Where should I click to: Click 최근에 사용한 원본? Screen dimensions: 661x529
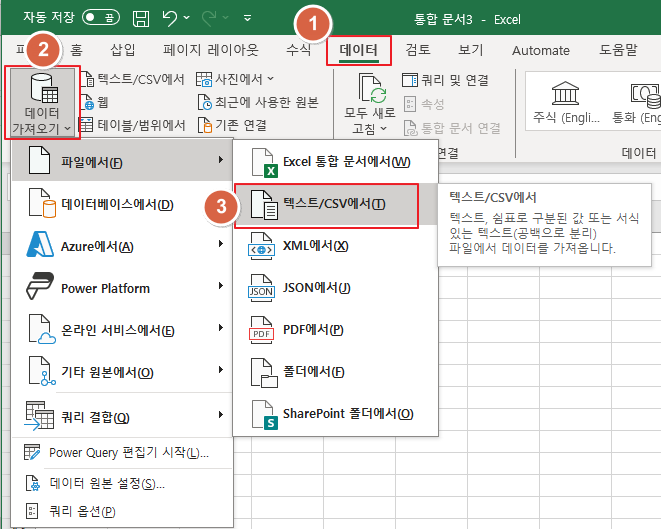tap(258, 102)
